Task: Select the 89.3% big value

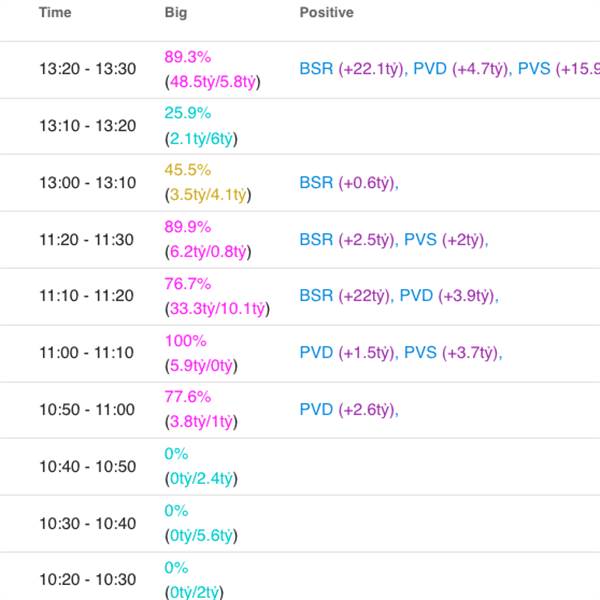Action: pos(188,57)
